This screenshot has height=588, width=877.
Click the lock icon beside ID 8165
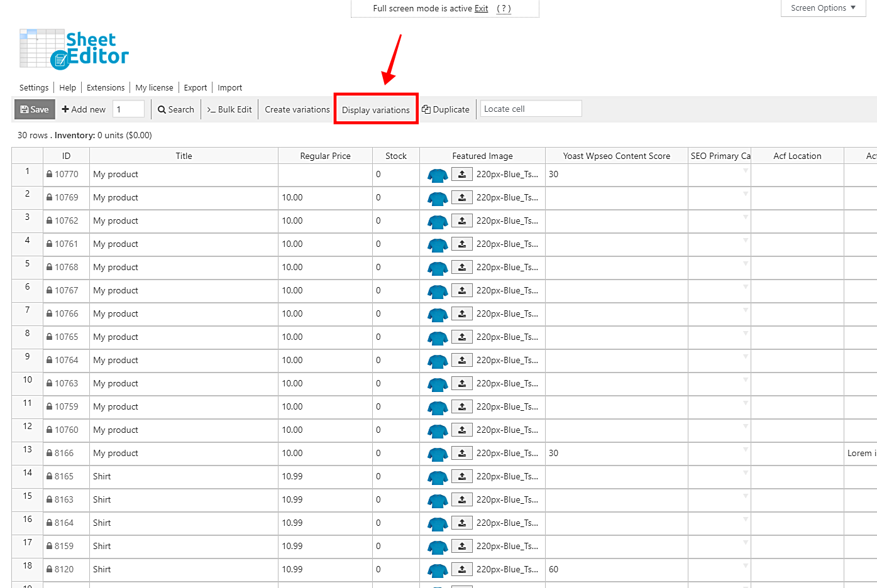point(50,477)
